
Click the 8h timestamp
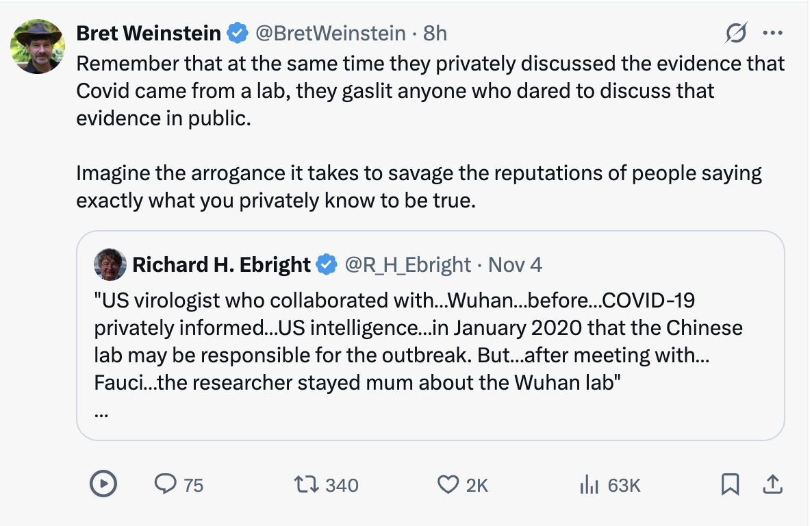coord(435,33)
